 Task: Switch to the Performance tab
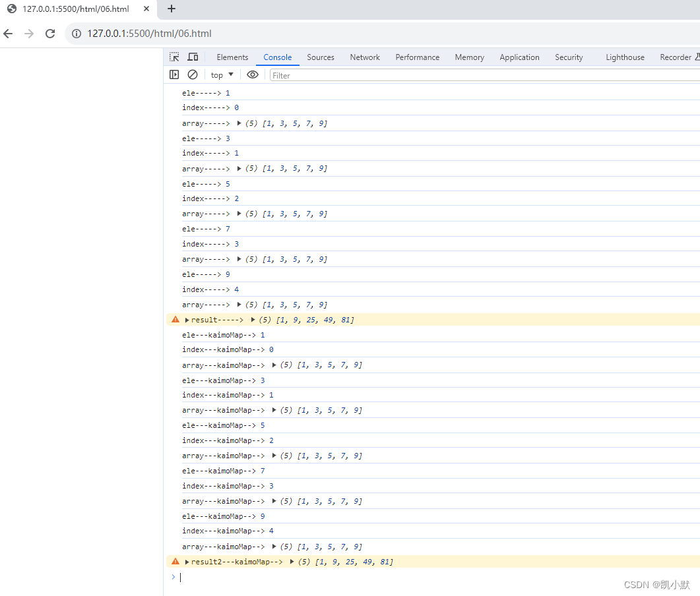click(x=418, y=57)
